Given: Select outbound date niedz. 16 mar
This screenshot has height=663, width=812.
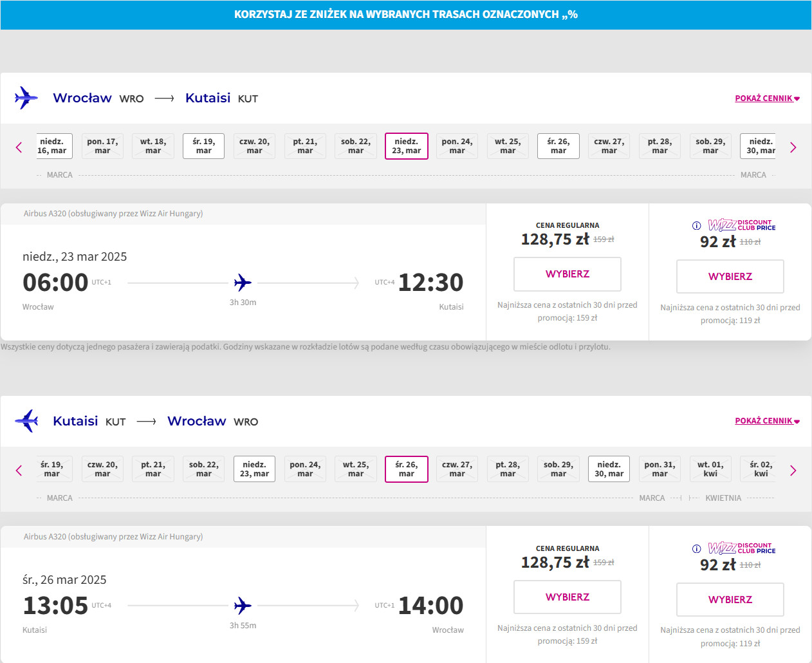Looking at the screenshot, I should [52, 146].
